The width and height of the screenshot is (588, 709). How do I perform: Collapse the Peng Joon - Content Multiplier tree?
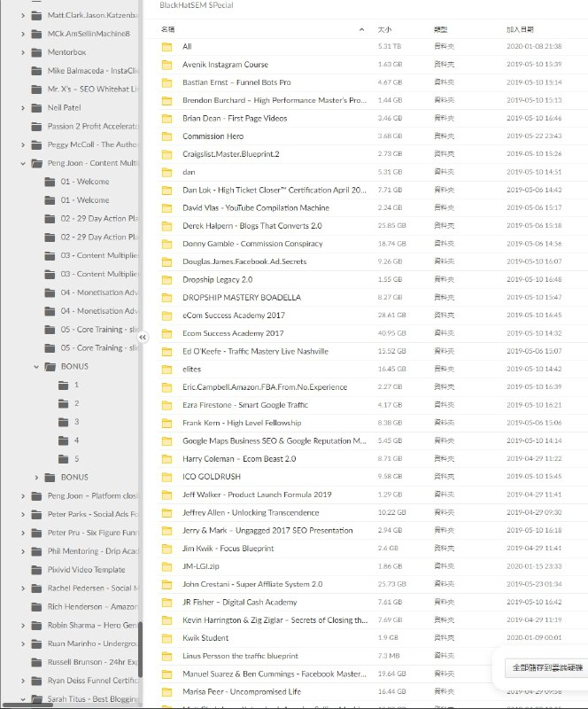24,164
